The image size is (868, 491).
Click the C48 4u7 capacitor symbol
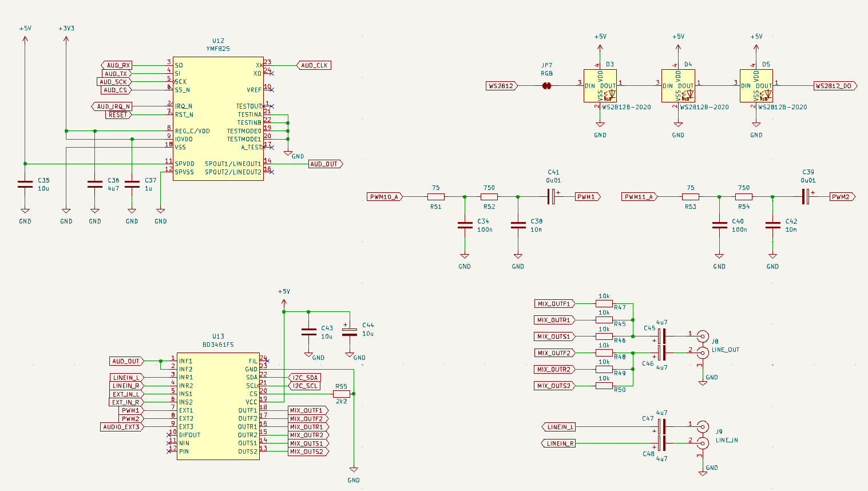(x=663, y=443)
